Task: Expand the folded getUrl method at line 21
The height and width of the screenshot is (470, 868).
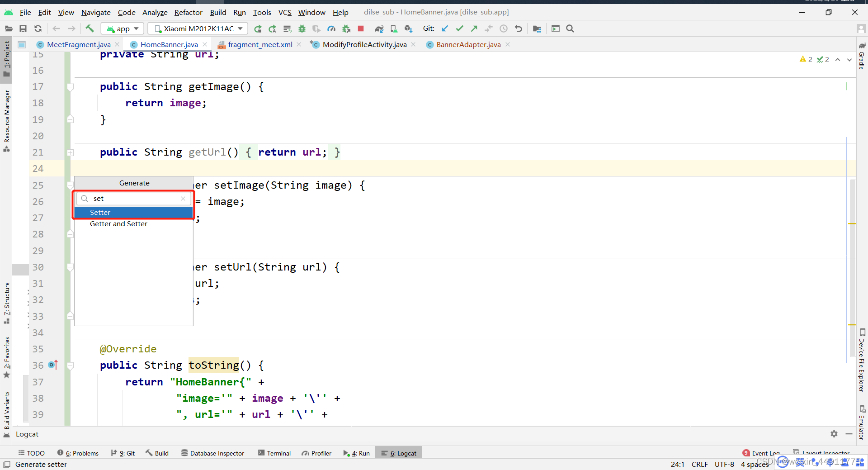Action: click(71, 152)
